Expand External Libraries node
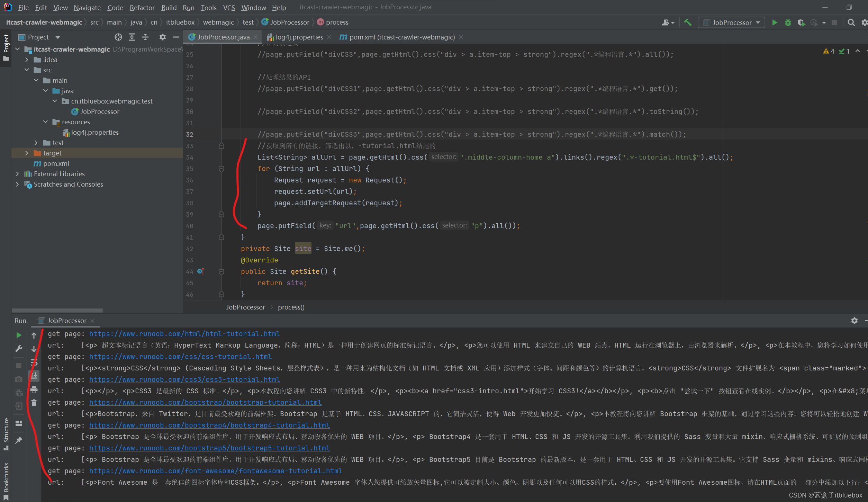Image resolution: width=868 pixels, height=502 pixels. [17, 174]
